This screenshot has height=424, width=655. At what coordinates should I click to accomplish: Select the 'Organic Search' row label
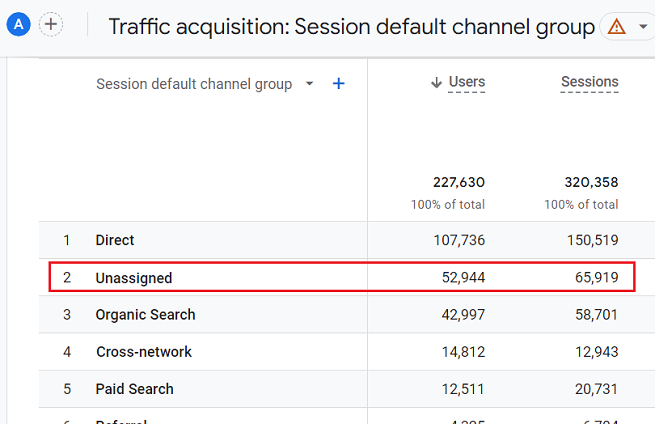point(145,315)
